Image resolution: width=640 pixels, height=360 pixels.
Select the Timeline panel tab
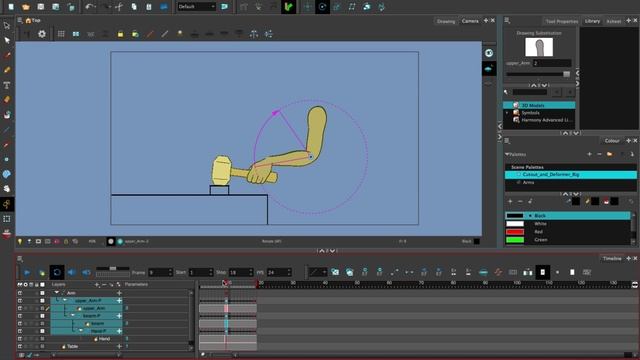point(612,259)
